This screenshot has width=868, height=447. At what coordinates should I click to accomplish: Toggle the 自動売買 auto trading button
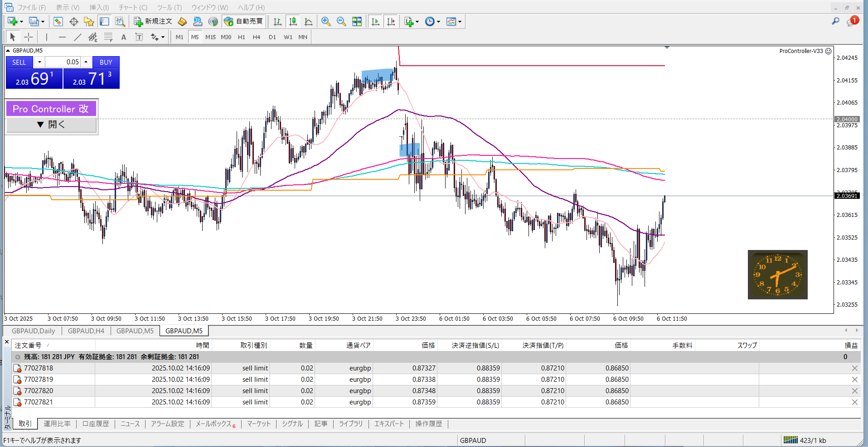click(x=243, y=21)
